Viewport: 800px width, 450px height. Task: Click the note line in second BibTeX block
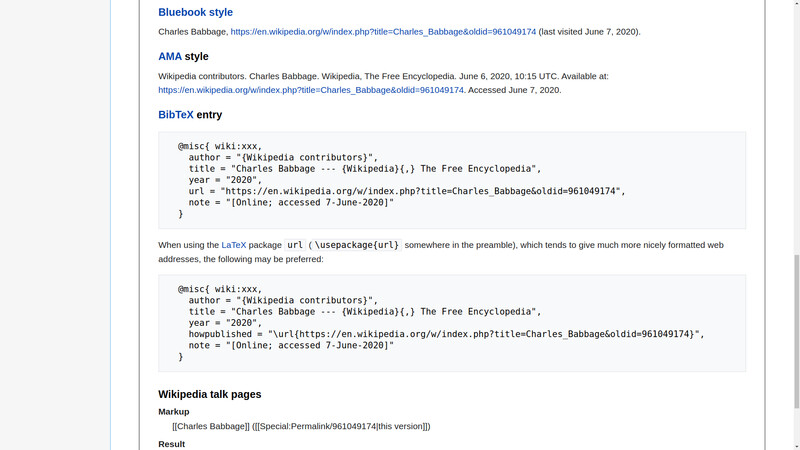291,345
